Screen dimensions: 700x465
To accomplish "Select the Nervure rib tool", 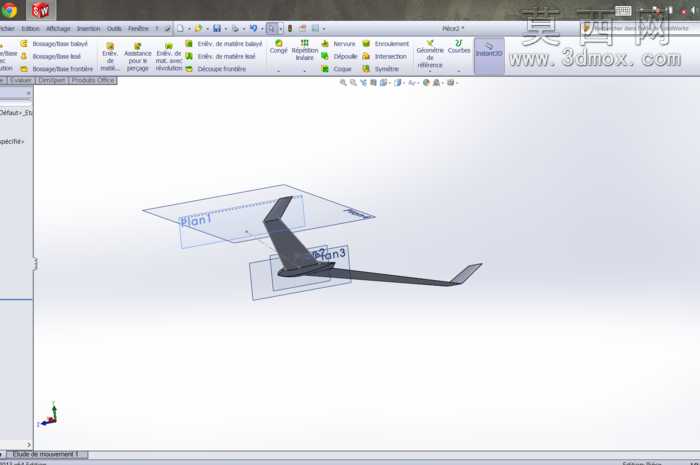I will point(338,44).
